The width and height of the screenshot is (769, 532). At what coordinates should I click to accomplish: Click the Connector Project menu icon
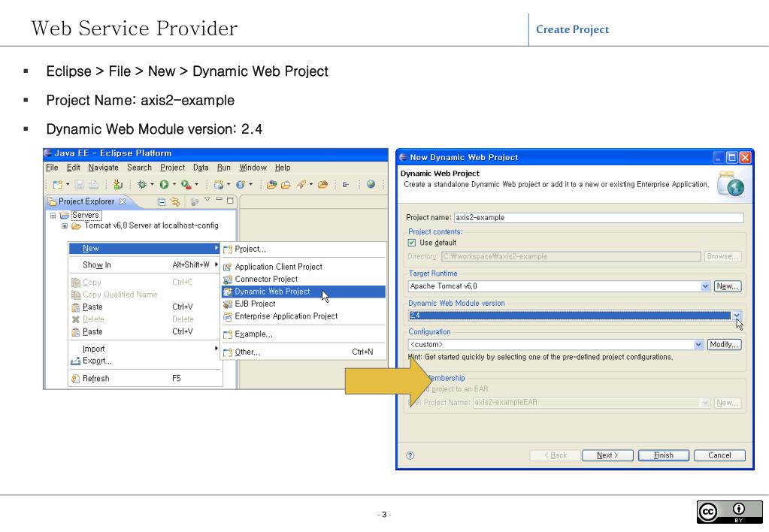pos(227,279)
